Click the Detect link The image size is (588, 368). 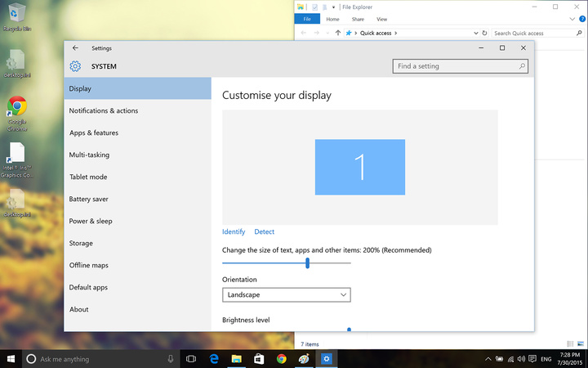[264, 231]
